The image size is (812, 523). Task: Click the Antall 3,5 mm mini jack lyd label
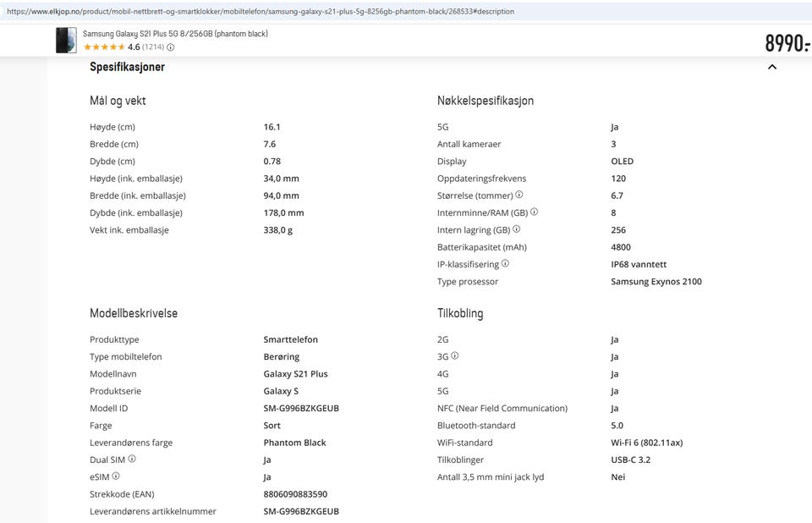click(491, 476)
